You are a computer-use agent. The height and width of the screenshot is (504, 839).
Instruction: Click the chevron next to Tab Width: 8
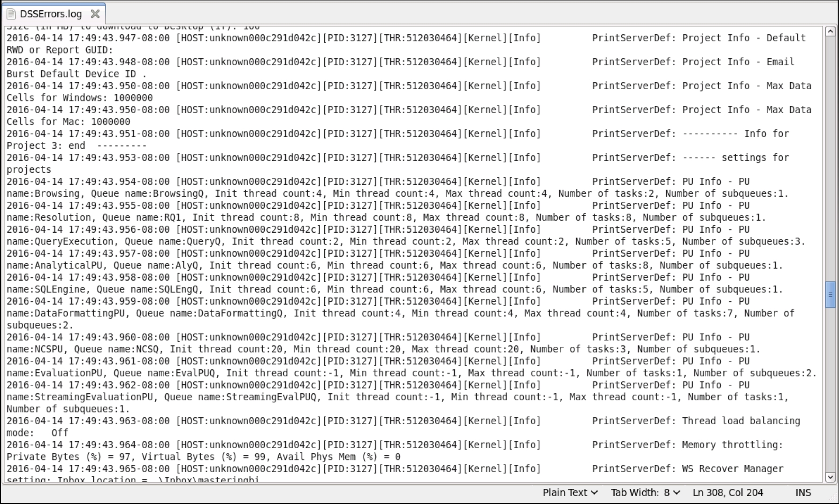click(676, 493)
